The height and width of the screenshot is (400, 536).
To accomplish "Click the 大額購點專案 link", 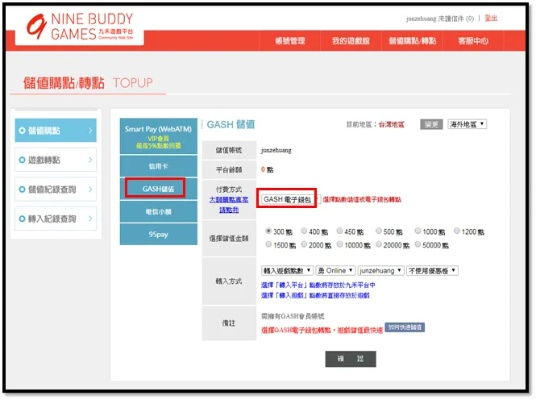I will tap(229, 199).
